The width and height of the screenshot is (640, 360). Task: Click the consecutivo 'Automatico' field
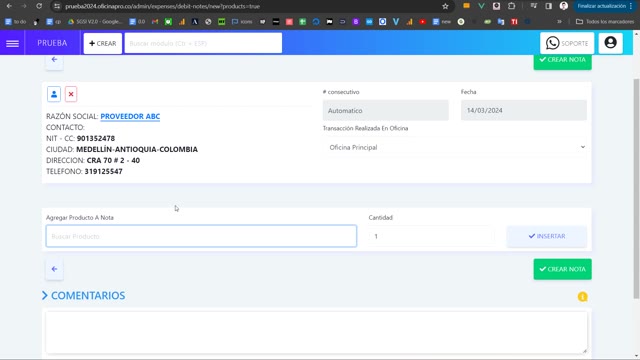click(386, 111)
